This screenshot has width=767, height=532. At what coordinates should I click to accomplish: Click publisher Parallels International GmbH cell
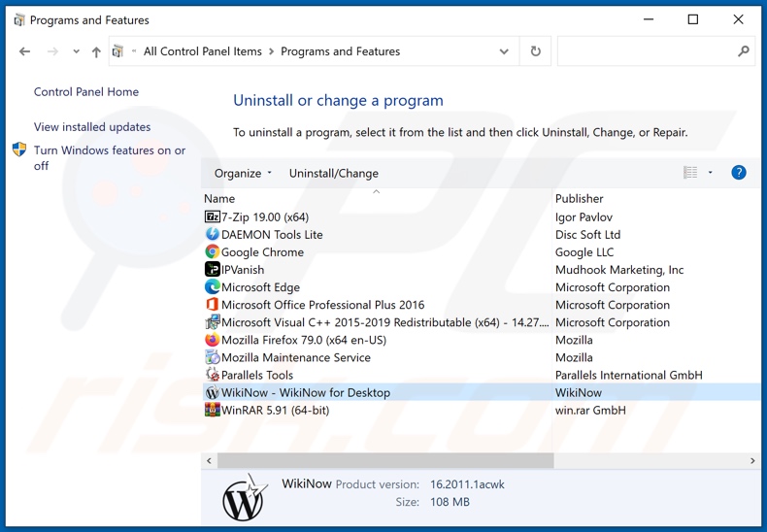point(629,376)
